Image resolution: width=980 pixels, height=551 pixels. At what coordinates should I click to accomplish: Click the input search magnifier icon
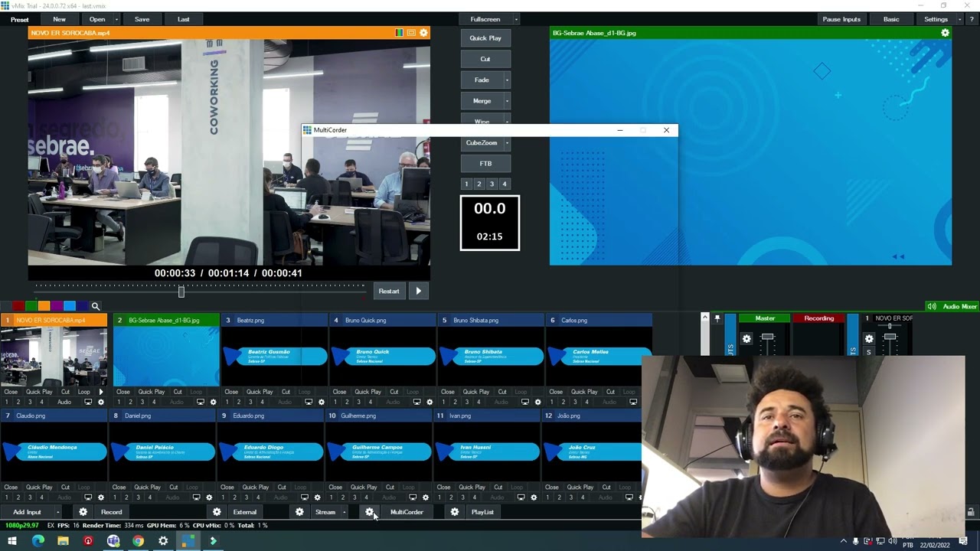click(96, 306)
